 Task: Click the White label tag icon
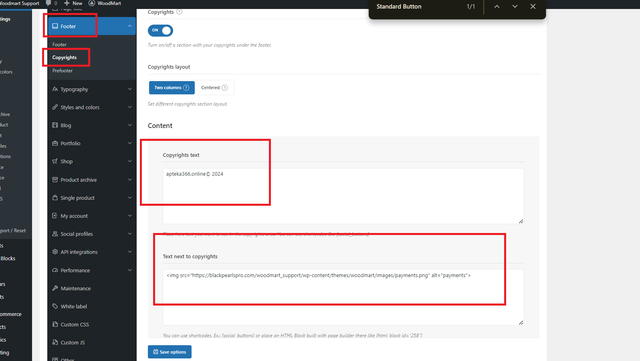[55, 306]
